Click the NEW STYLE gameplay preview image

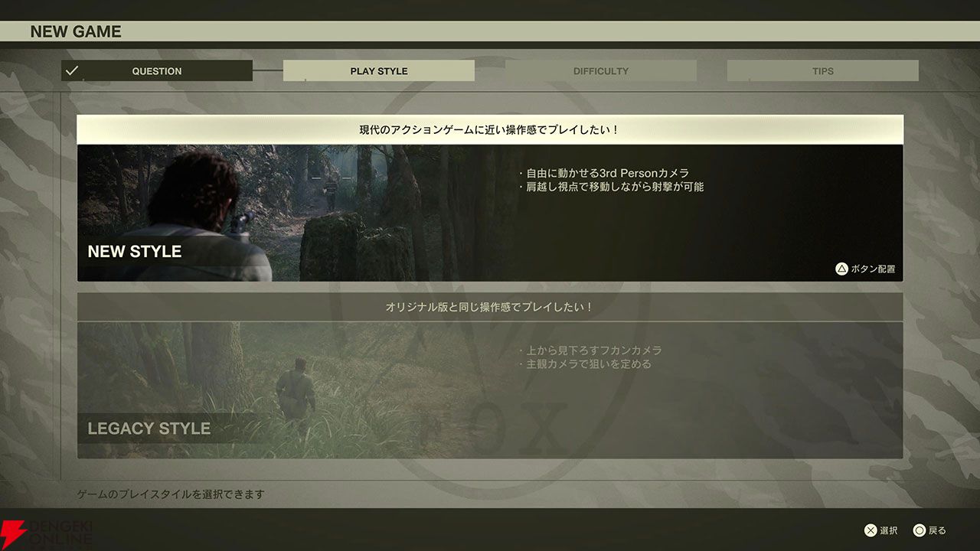283,213
